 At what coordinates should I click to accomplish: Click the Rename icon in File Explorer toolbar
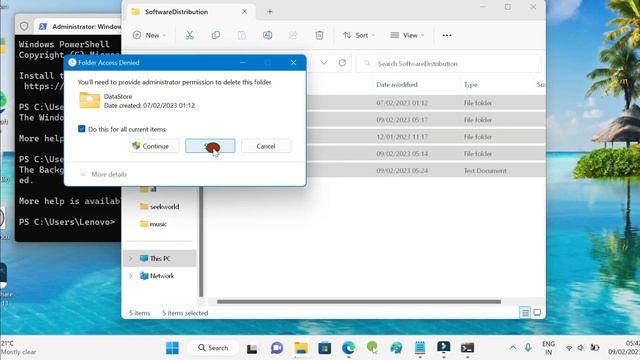point(267,35)
